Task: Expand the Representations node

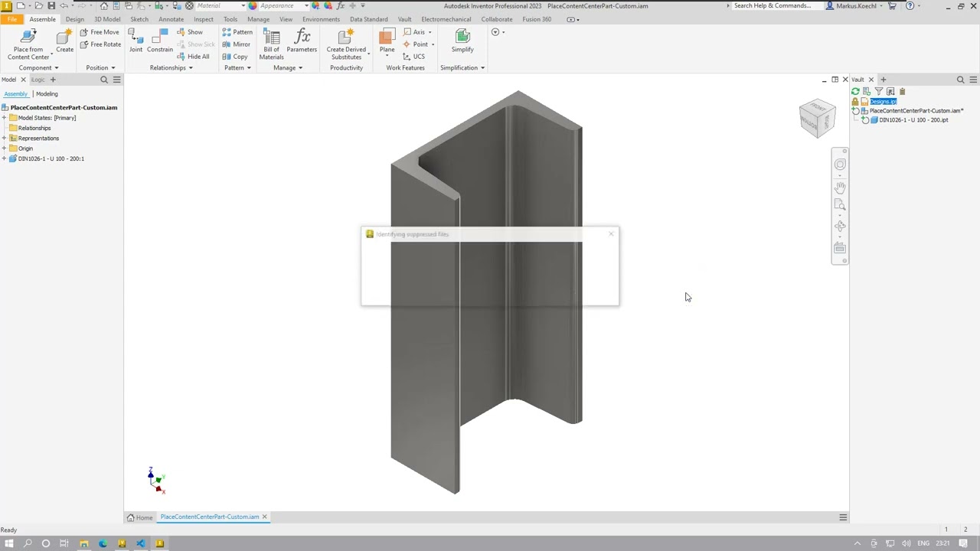Action: click(4, 139)
